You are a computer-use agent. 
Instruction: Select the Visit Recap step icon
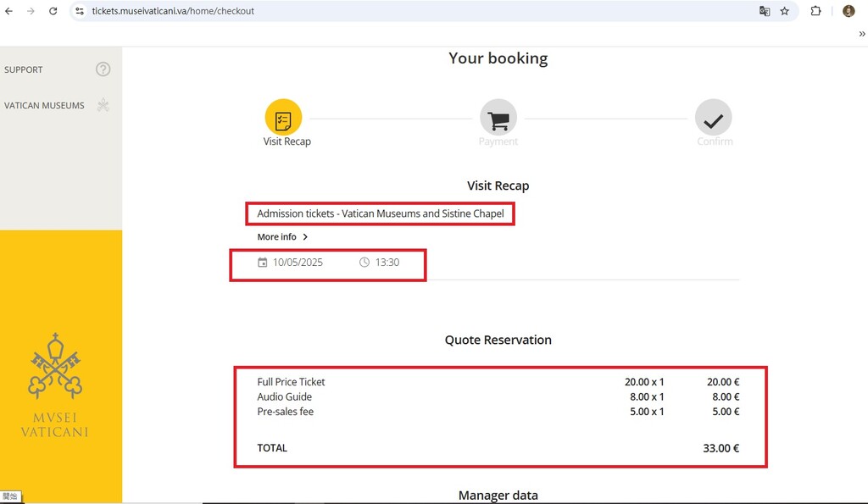pyautogui.click(x=283, y=117)
